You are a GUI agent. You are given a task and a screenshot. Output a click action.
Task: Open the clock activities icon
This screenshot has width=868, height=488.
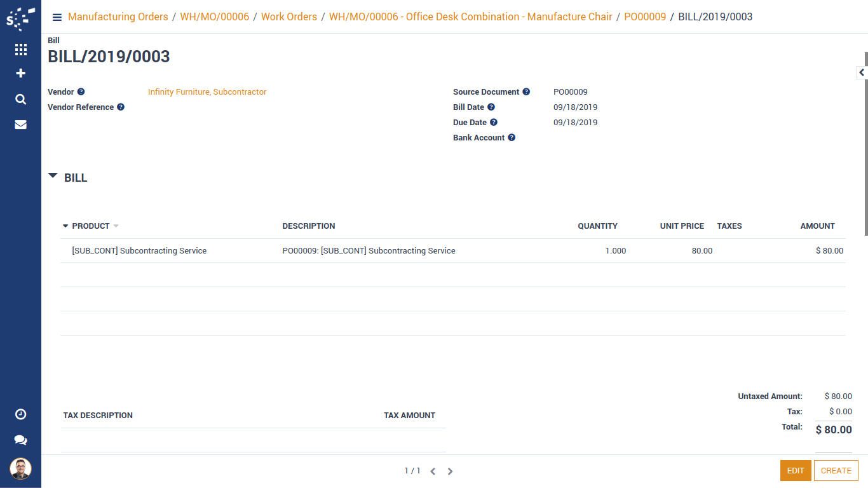(20, 414)
